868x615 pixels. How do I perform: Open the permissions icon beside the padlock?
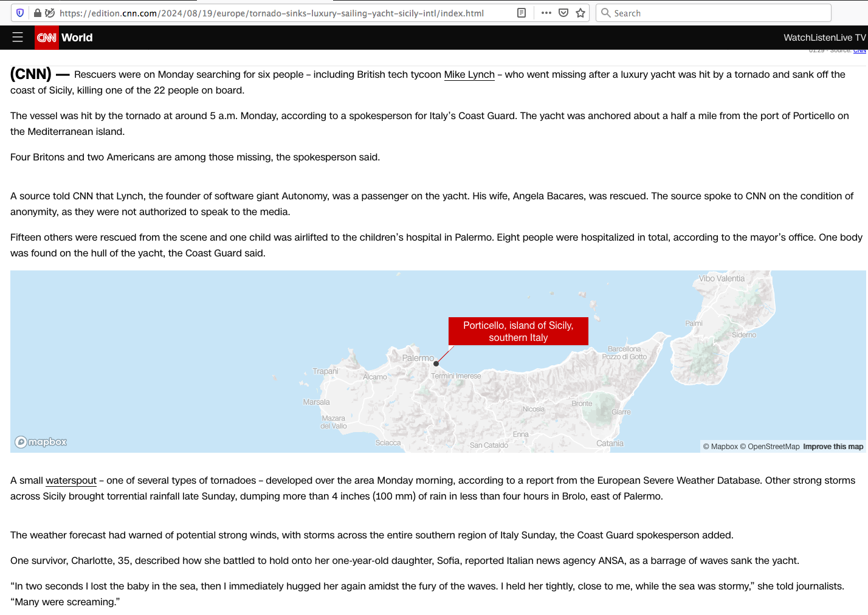(x=50, y=13)
